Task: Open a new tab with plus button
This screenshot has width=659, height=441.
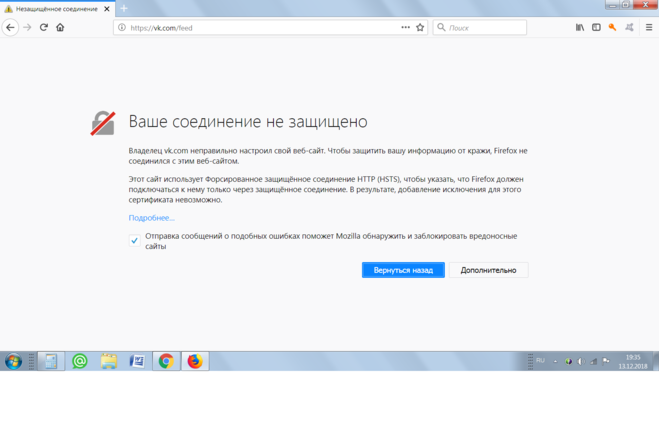Action: 125,8
